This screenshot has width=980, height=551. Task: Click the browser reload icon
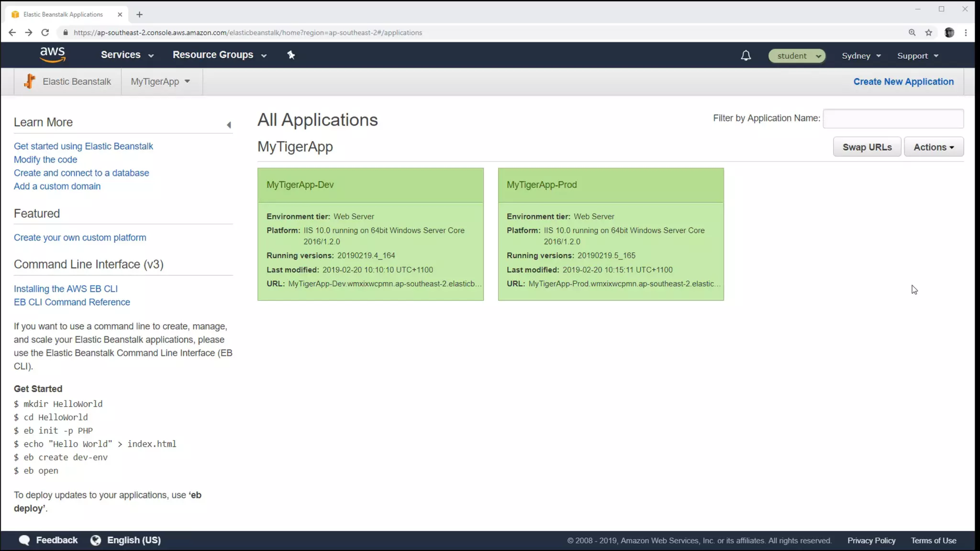[45, 33]
